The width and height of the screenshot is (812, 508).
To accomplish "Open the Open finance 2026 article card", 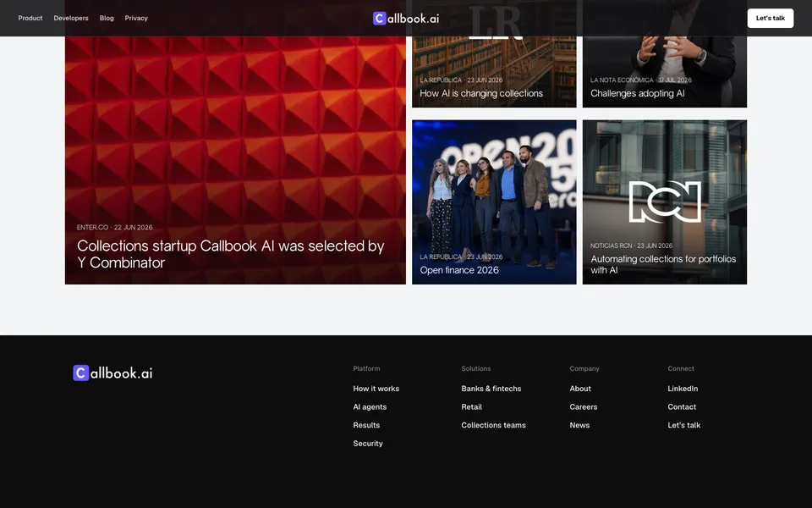I will point(494,202).
